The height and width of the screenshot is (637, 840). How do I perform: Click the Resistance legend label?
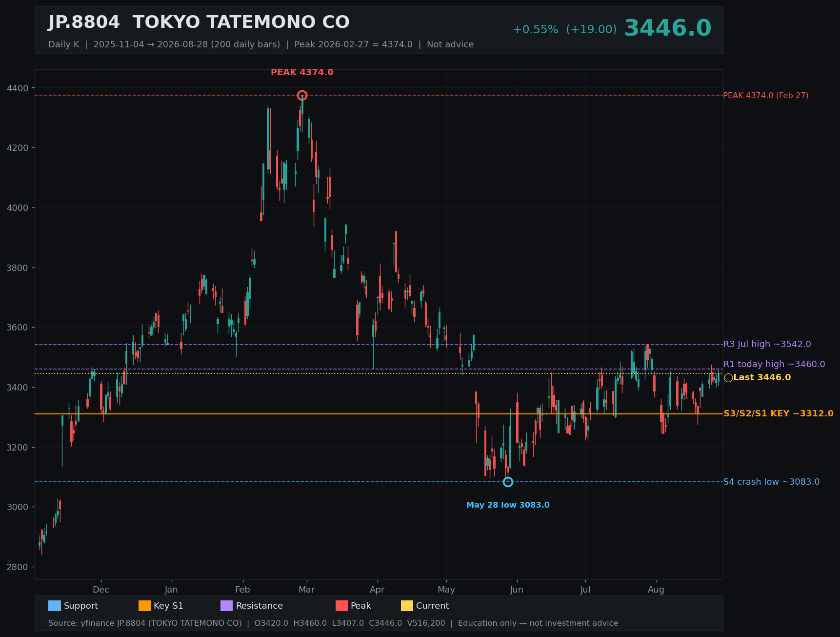[x=259, y=606]
